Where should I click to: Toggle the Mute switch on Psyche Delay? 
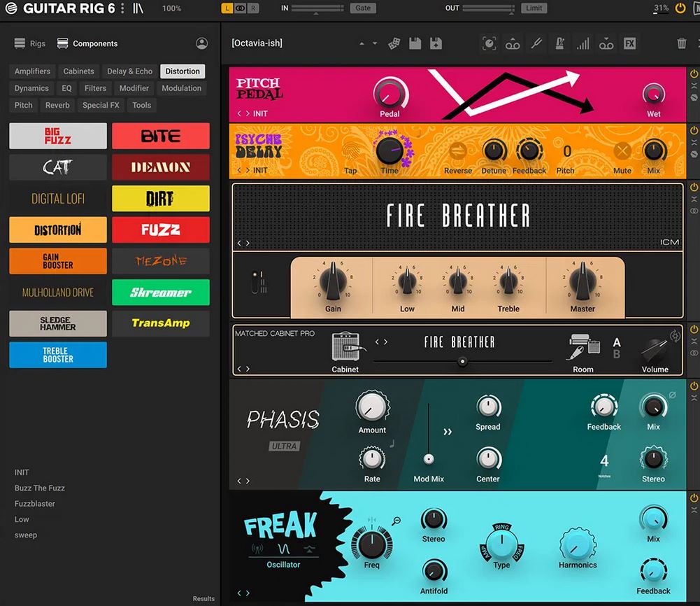tap(622, 151)
